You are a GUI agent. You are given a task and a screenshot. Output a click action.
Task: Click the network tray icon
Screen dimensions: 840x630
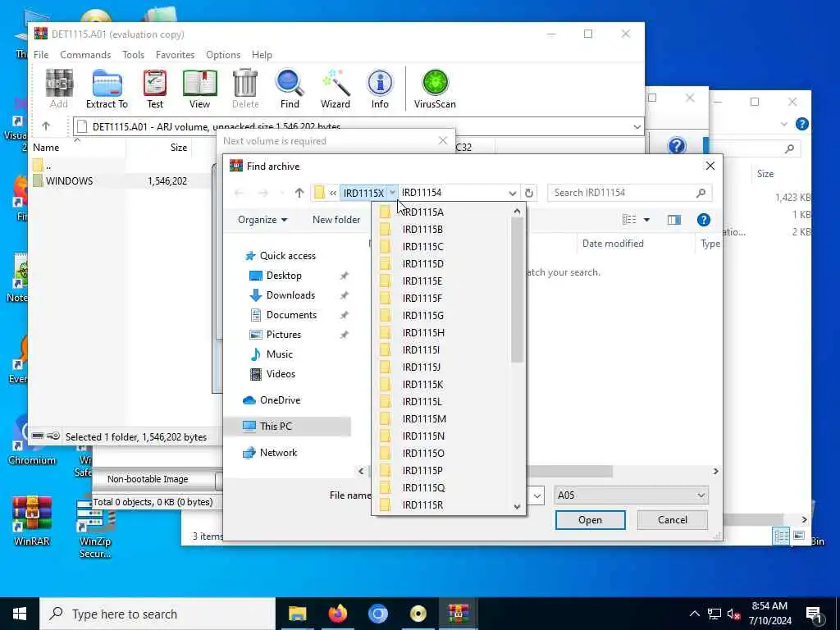[x=714, y=614]
